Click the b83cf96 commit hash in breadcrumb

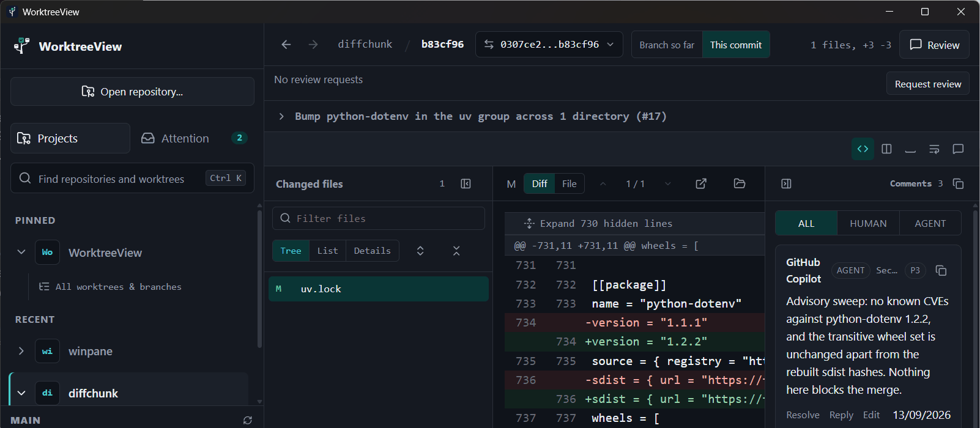(442, 44)
